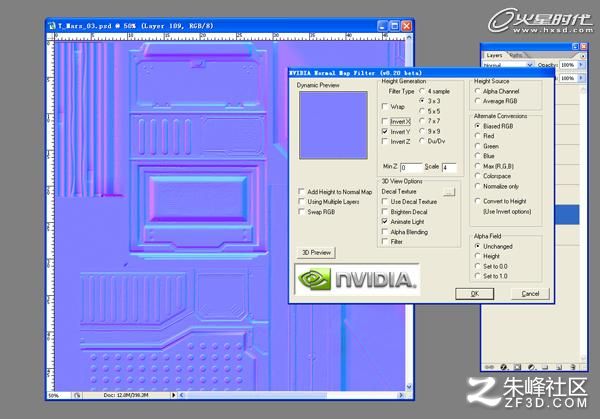Image resolution: width=600 pixels, height=419 pixels.
Task: Toggle the Filter checkbox in 3D View Options
Action: (x=385, y=241)
